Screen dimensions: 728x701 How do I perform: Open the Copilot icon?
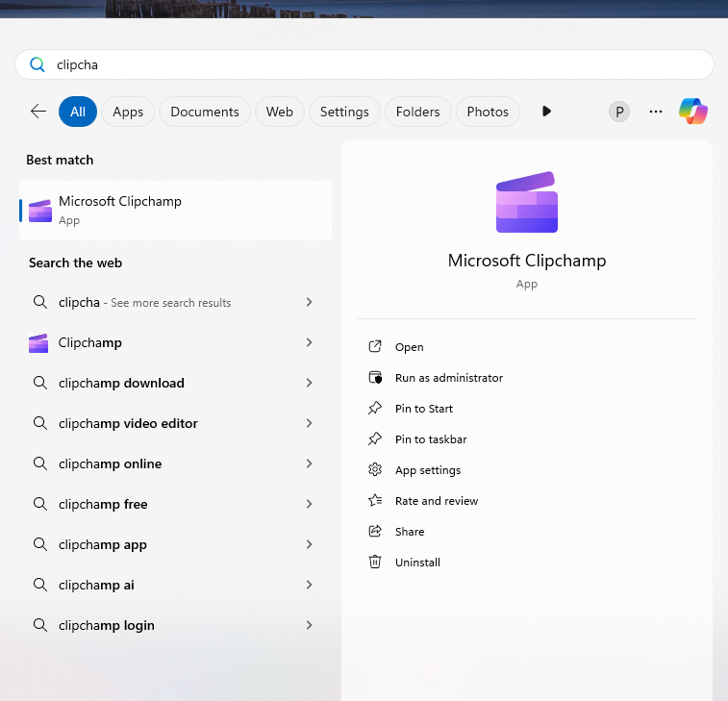[693, 112]
